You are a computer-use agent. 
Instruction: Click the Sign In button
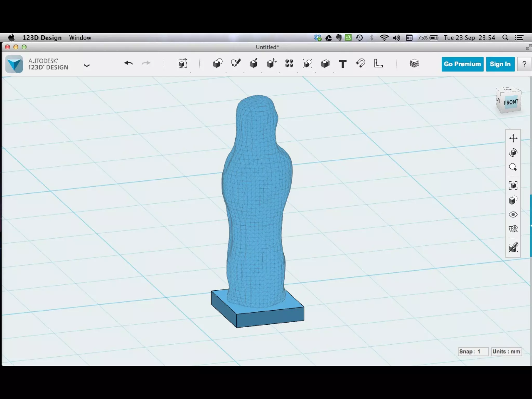pos(500,64)
